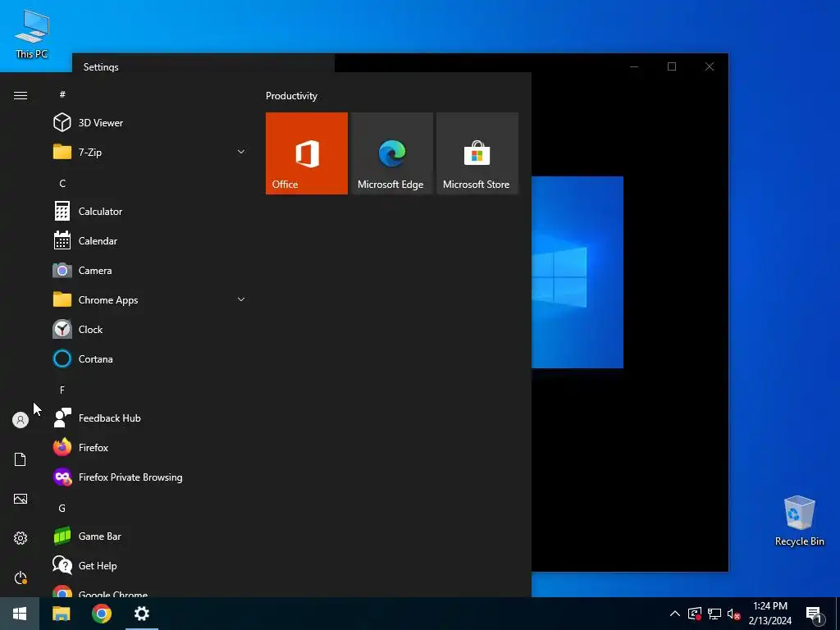Open the Action Center notifications icon
Viewport: 840px width, 630px height.
click(x=814, y=614)
